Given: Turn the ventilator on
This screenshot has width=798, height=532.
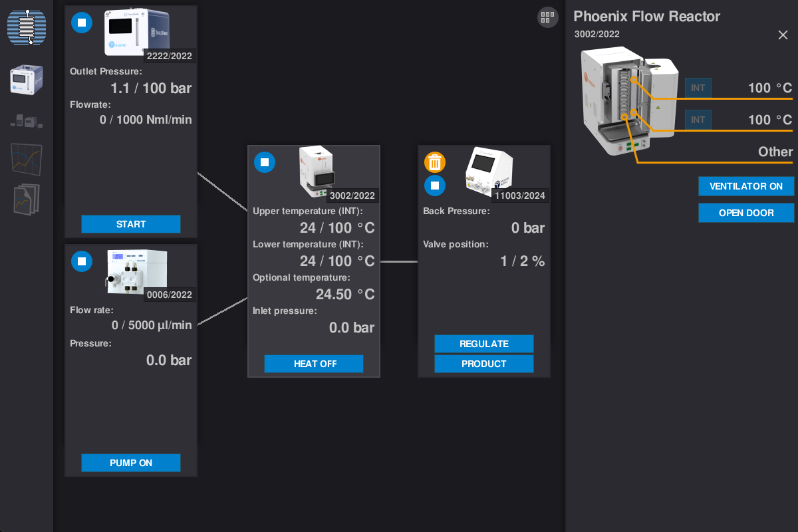Looking at the screenshot, I should click(745, 186).
